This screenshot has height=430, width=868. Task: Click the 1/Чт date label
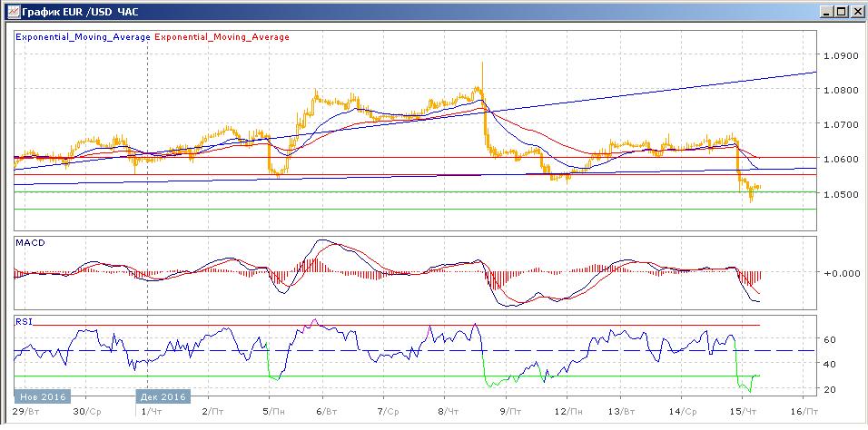tap(153, 412)
